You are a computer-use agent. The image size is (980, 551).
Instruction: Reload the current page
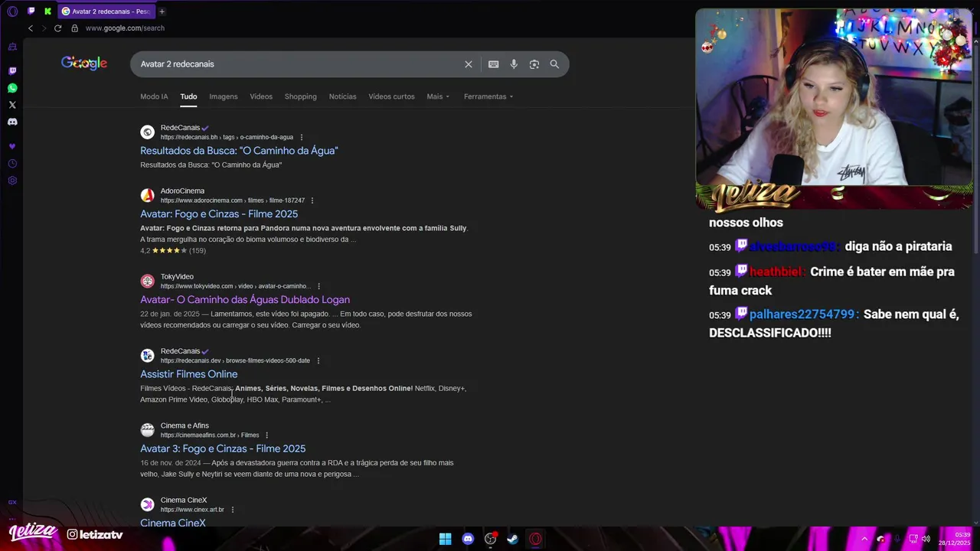pyautogui.click(x=57, y=28)
